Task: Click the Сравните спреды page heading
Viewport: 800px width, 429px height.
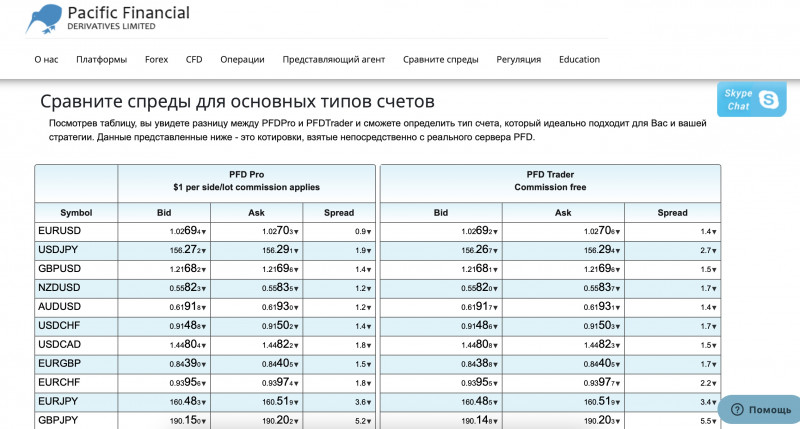Action: (x=237, y=102)
